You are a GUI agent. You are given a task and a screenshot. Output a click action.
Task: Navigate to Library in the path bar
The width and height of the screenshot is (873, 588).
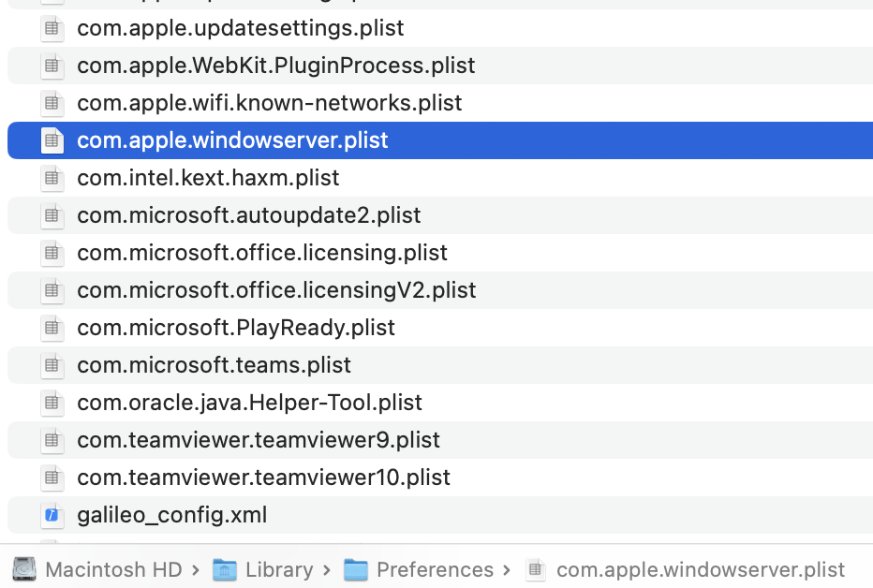coord(278,569)
